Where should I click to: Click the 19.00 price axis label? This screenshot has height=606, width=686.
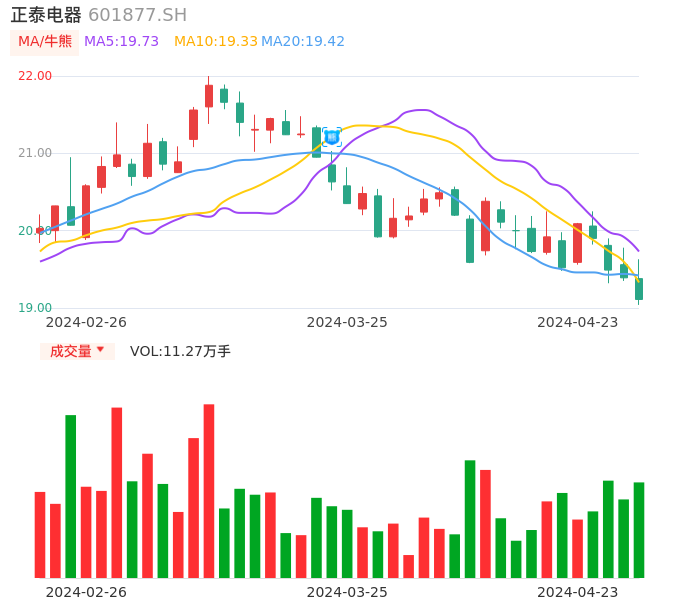tap(35, 308)
